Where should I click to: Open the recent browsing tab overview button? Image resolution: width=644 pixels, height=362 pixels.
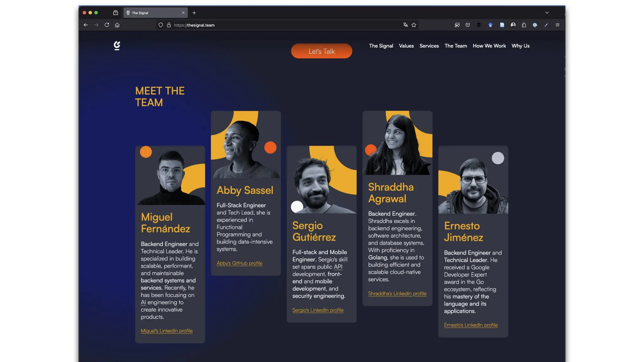(115, 13)
